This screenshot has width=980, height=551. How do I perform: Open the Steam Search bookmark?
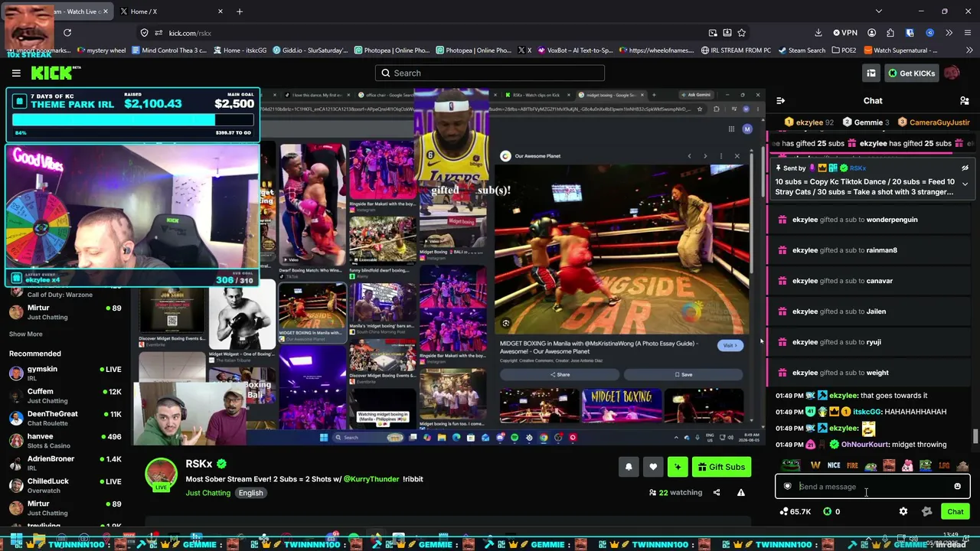pos(802,51)
